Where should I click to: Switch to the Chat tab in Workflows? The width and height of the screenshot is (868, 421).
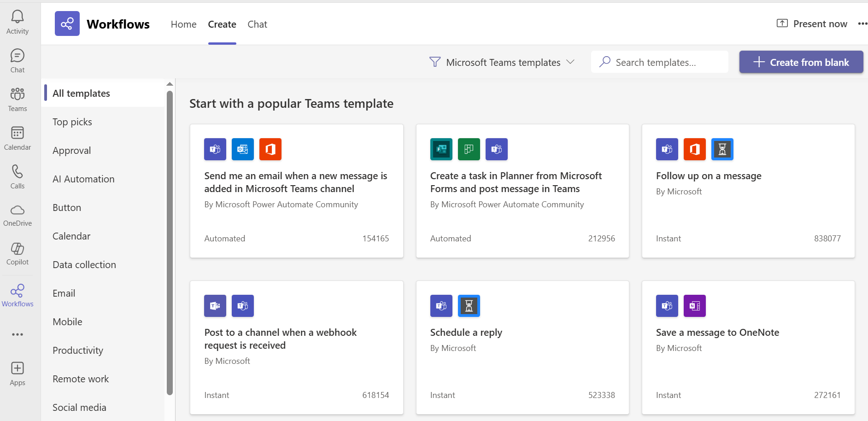257,24
